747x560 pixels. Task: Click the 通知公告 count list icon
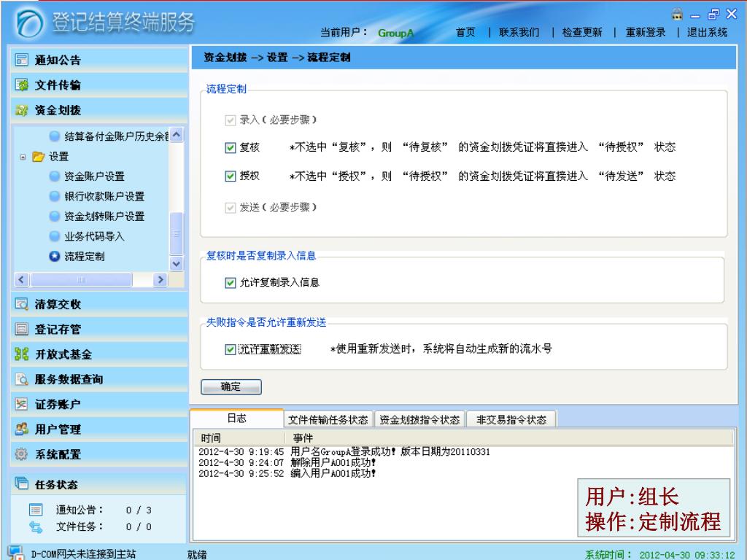36,510
